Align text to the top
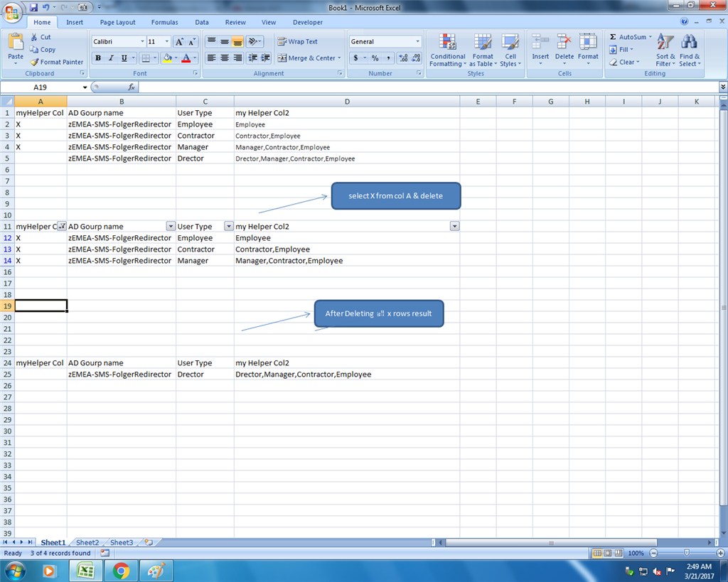This screenshot has width=728, height=582. coord(211,41)
